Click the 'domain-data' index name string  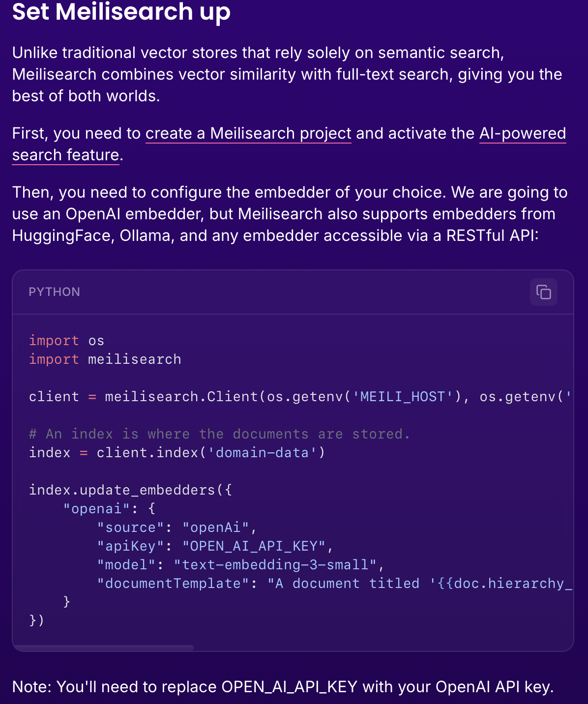coord(262,453)
